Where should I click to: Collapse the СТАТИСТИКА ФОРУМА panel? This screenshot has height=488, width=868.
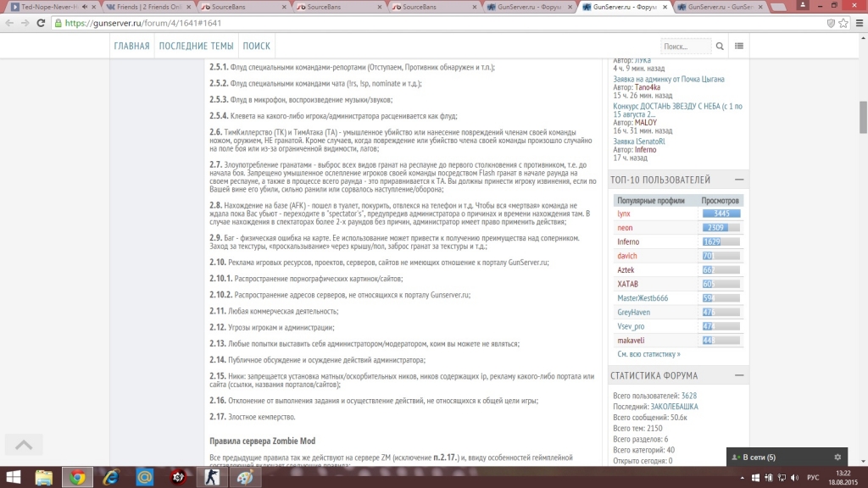(739, 375)
